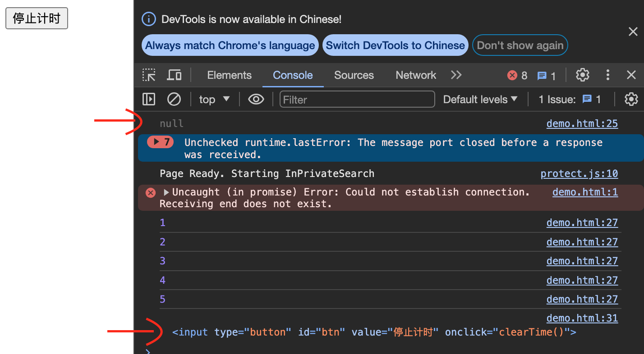
Task: Open the demo.html:1 source link
Action: (x=585, y=192)
